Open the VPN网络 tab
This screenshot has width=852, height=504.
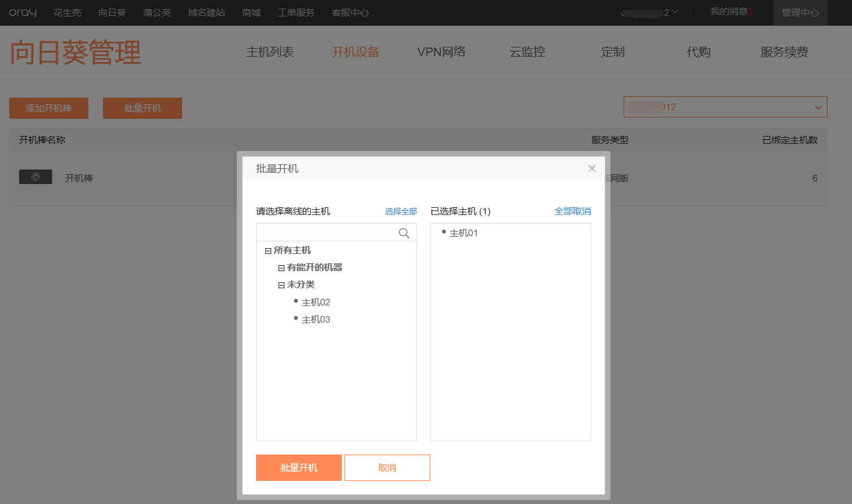tap(441, 52)
